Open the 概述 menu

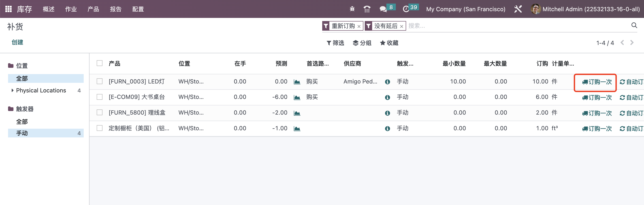[x=49, y=9]
